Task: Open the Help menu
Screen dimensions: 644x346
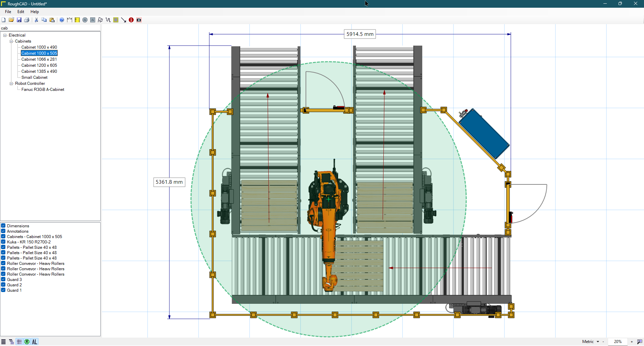Action: tap(35, 12)
